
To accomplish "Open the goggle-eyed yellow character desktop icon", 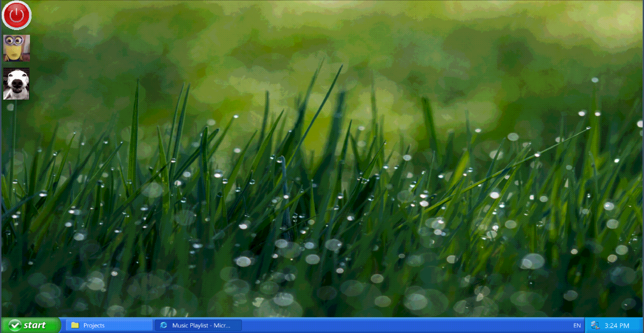I will click(17, 48).
